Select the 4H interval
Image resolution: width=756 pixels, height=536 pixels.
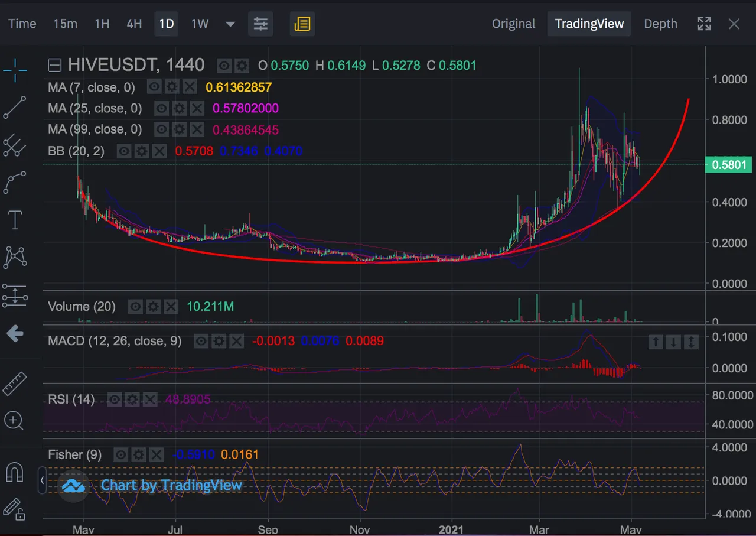(134, 24)
